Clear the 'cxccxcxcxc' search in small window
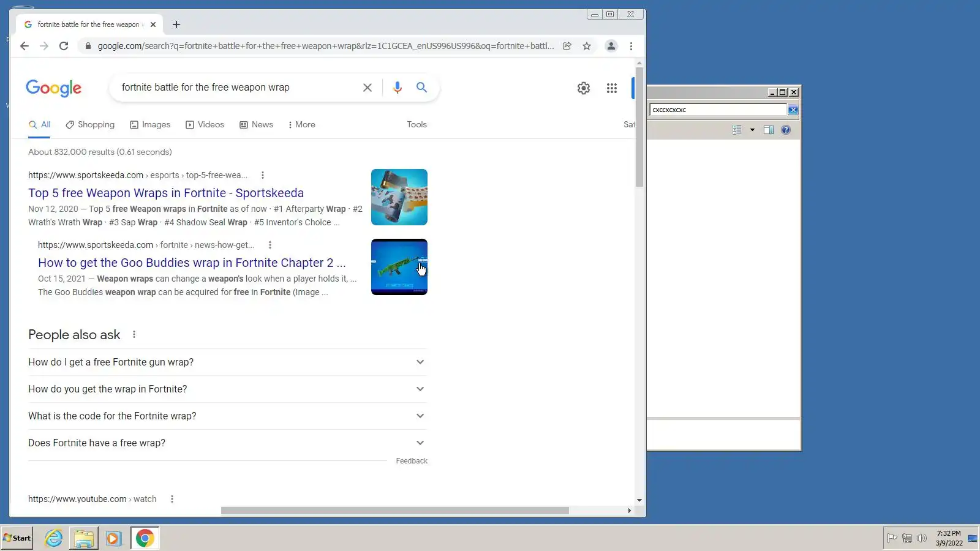The width and height of the screenshot is (980, 551). pos(793,110)
